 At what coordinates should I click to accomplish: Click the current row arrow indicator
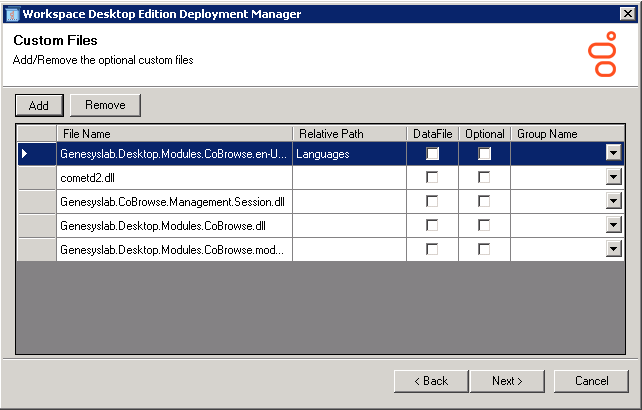tap(25, 153)
